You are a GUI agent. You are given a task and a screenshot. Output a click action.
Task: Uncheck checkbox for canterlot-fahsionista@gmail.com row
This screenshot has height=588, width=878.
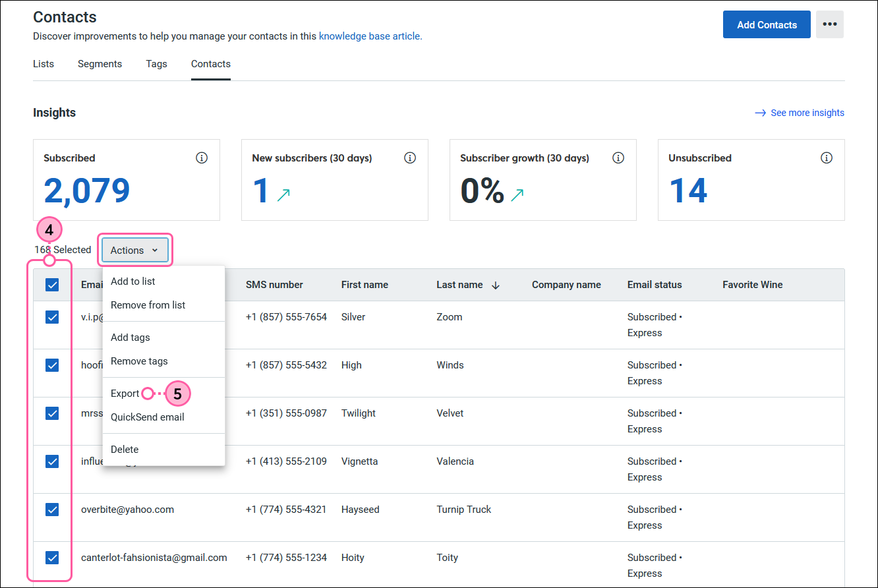coord(52,558)
